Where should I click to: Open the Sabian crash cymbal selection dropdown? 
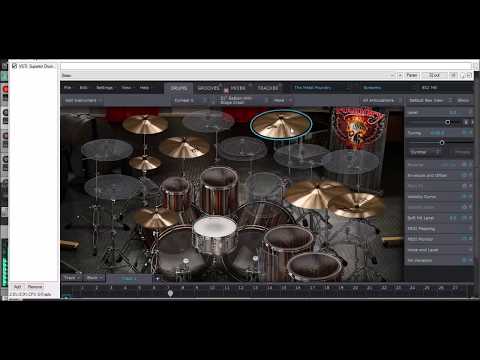(243, 100)
